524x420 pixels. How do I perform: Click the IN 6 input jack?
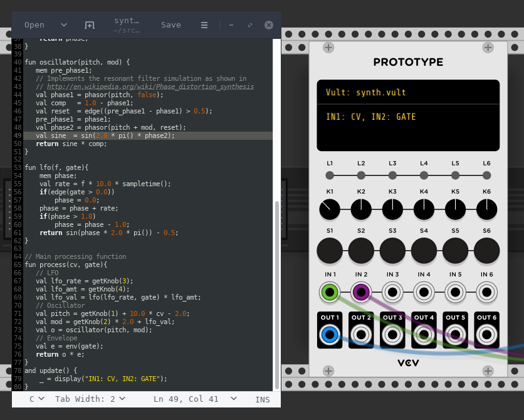tap(486, 292)
